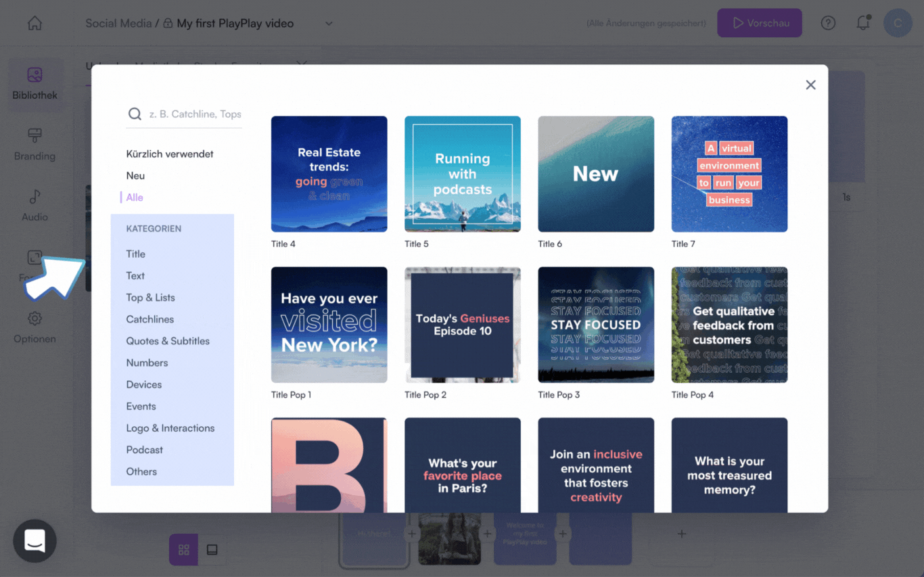Pick the favorite place in Paris template
This screenshot has width=924, height=577.
(x=463, y=465)
